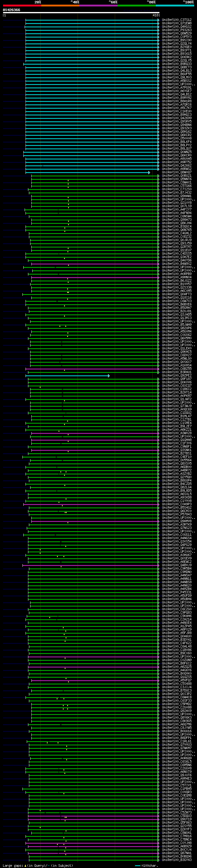Select the UniRef100_Q9AAW1 label

tap(176, 196)
